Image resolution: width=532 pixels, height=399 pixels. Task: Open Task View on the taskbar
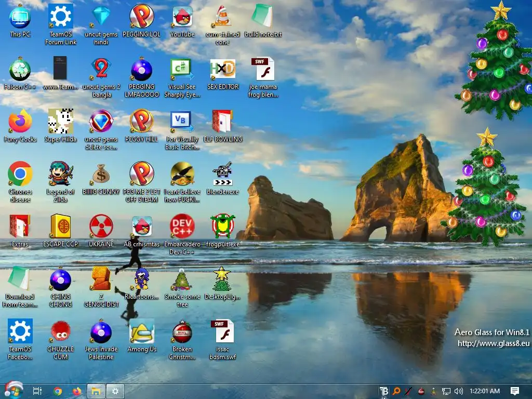point(37,391)
